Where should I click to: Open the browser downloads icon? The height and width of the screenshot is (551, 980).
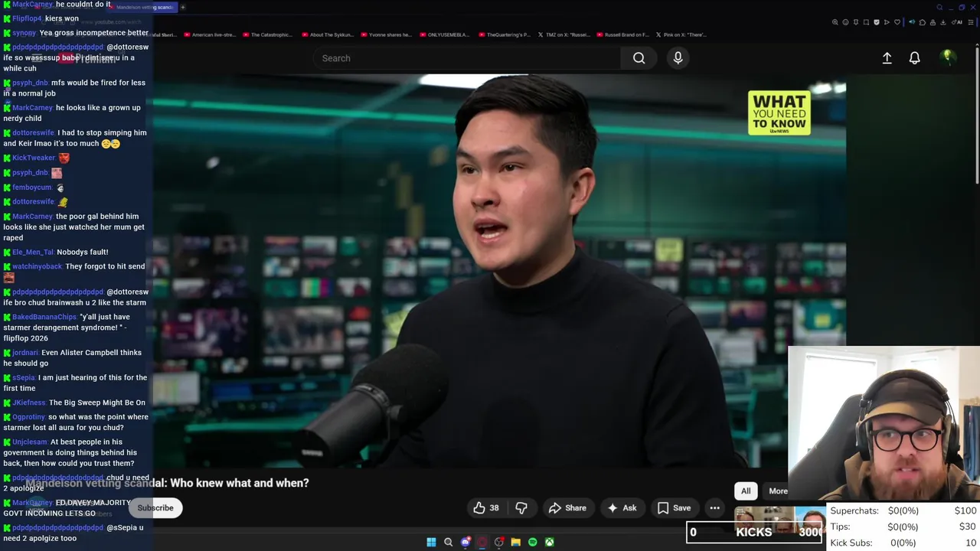[x=943, y=22]
